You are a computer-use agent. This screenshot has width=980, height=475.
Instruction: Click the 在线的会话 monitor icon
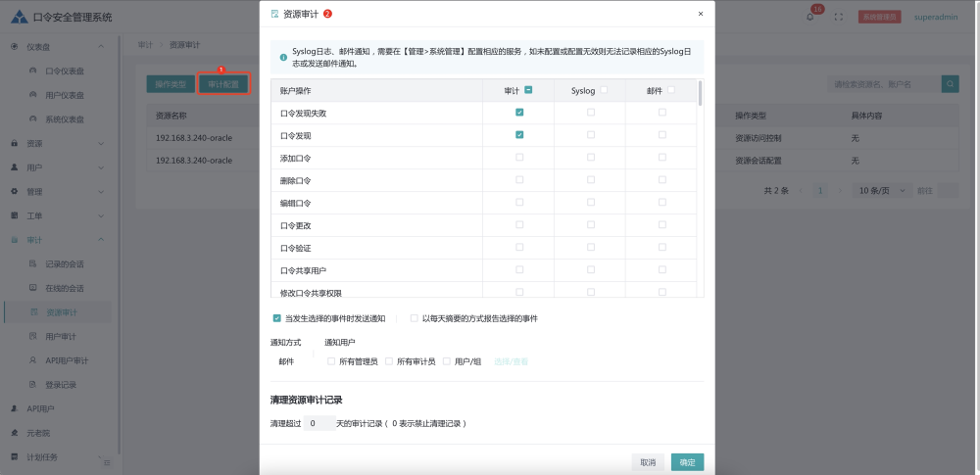click(33, 288)
